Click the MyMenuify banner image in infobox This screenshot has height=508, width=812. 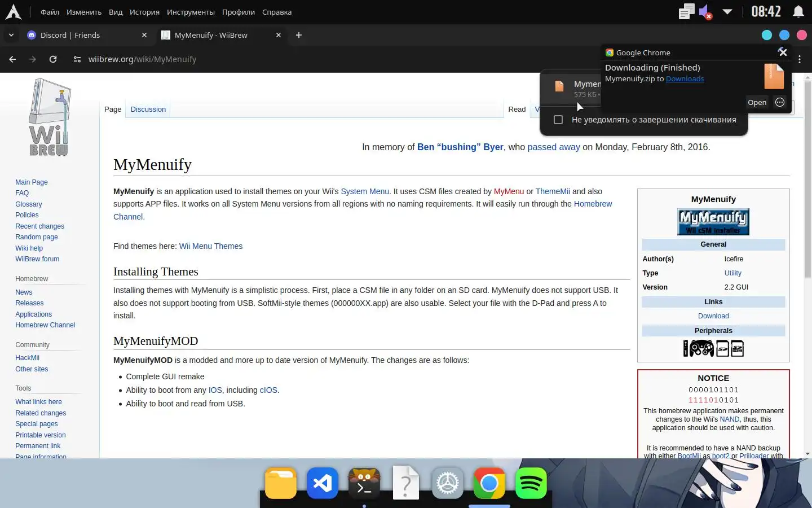[x=713, y=222]
